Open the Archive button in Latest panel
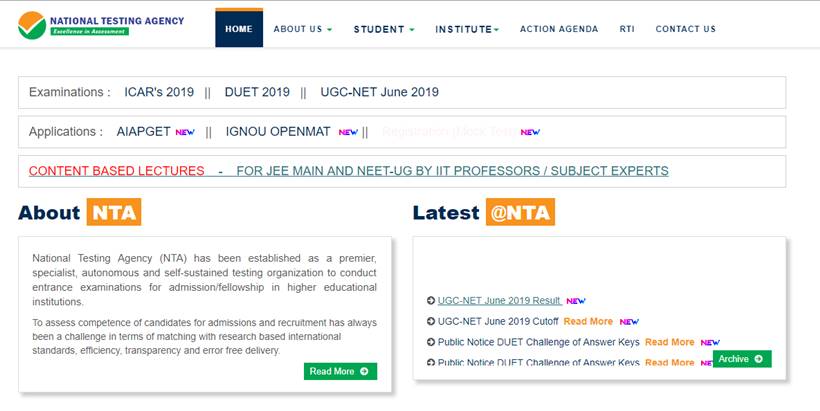This screenshot has height=411, width=820. point(742,359)
